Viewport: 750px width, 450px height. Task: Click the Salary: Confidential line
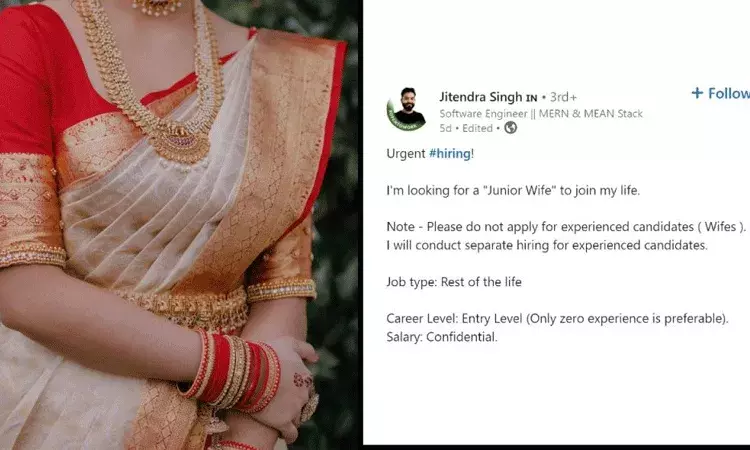coord(442,337)
